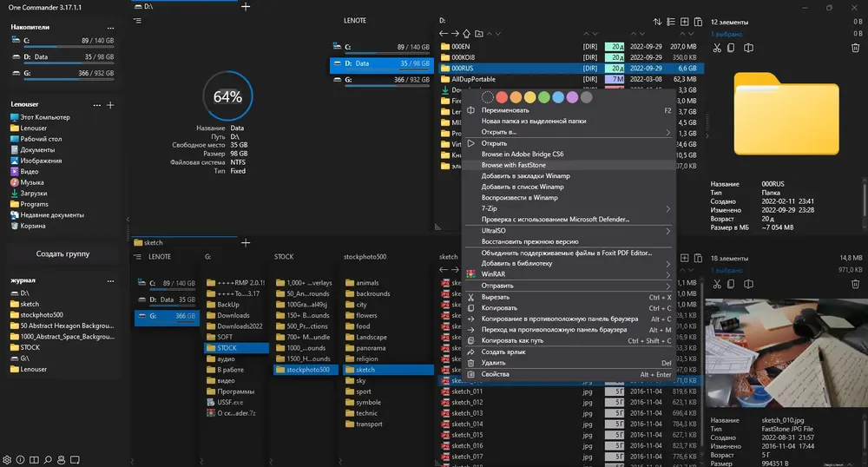The width and height of the screenshot is (868, 467).
Task: Toggle dual-pane layout icon in bottom bar
Action: click(34, 460)
